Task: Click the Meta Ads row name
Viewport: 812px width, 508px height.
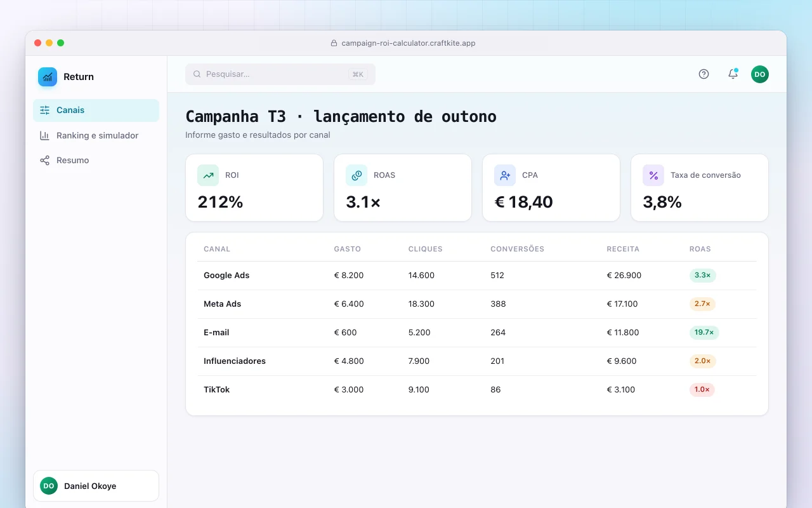Action: [x=223, y=304]
